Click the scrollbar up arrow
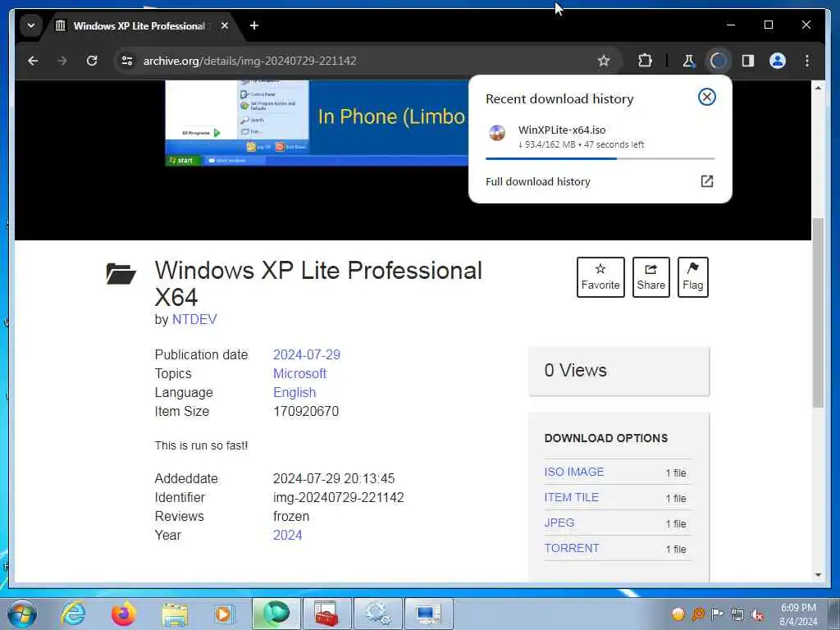840x630 pixels. coord(818,87)
